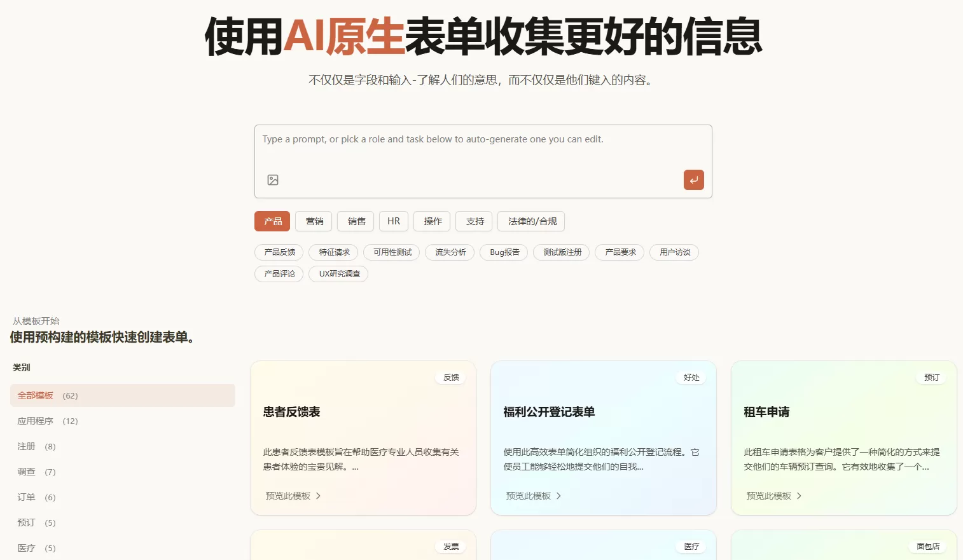963x560 pixels.
Task: Choose the UX研究调查 chip
Action: click(338, 274)
